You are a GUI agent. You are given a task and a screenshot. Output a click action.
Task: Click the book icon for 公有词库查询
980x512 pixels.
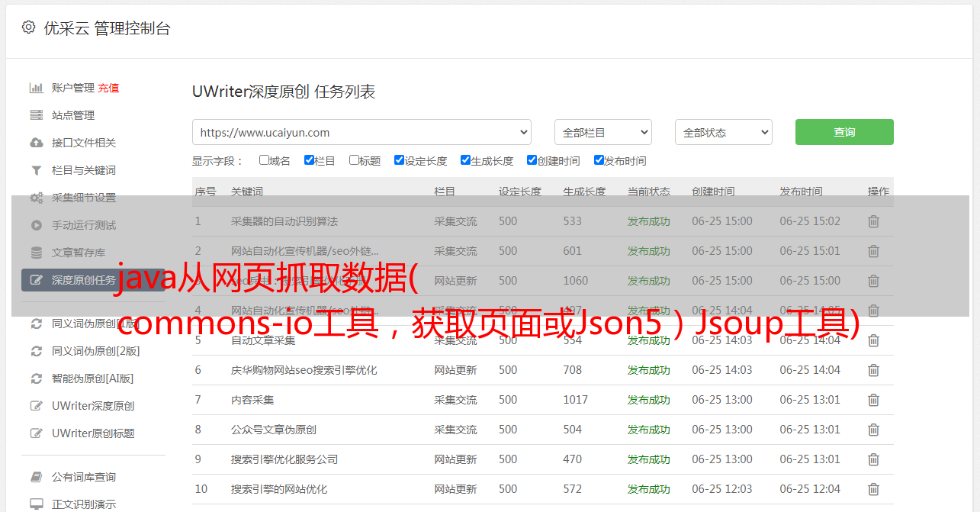[36, 477]
